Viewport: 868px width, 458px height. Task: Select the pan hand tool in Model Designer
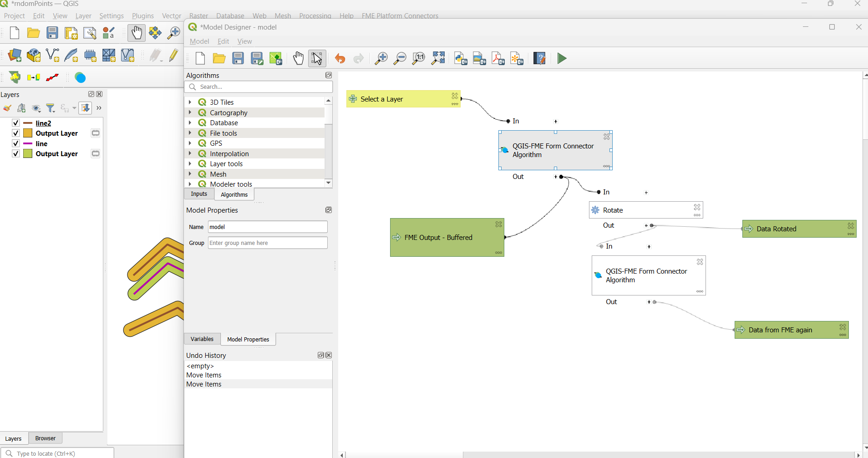(299, 58)
